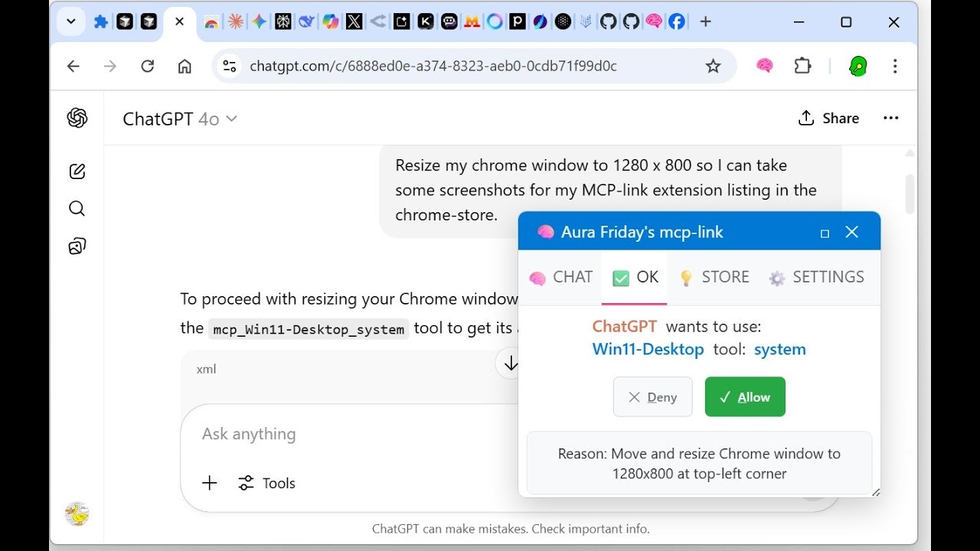Viewport: 980px width, 551px height.
Task: Click the chatgpt.com URL in address bar
Action: [433, 67]
